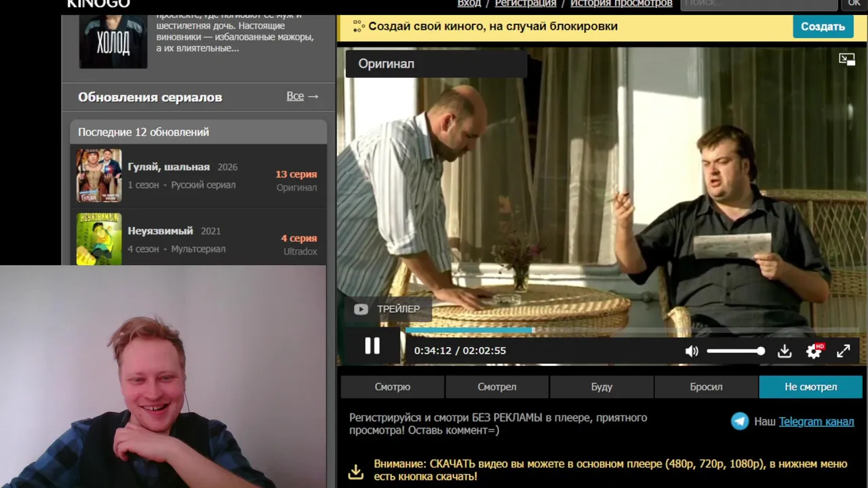Screen dimensions: 868x488
Task: Click the Создай свой киного banner text
Action: coord(493,26)
